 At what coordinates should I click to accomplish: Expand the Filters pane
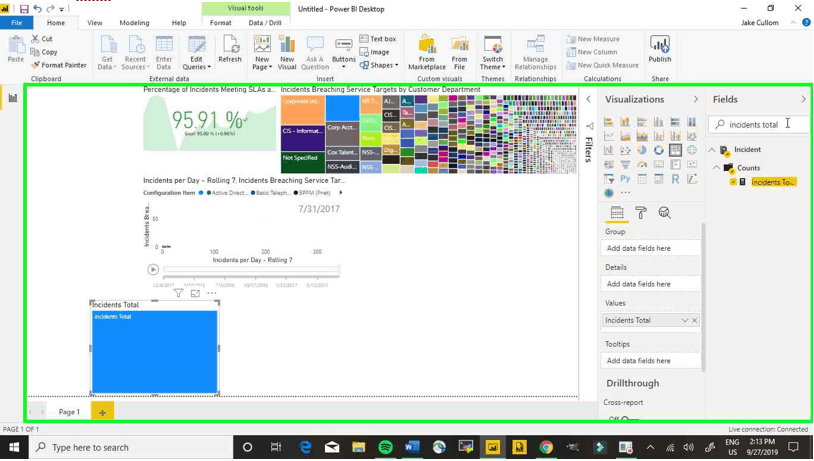(588, 99)
